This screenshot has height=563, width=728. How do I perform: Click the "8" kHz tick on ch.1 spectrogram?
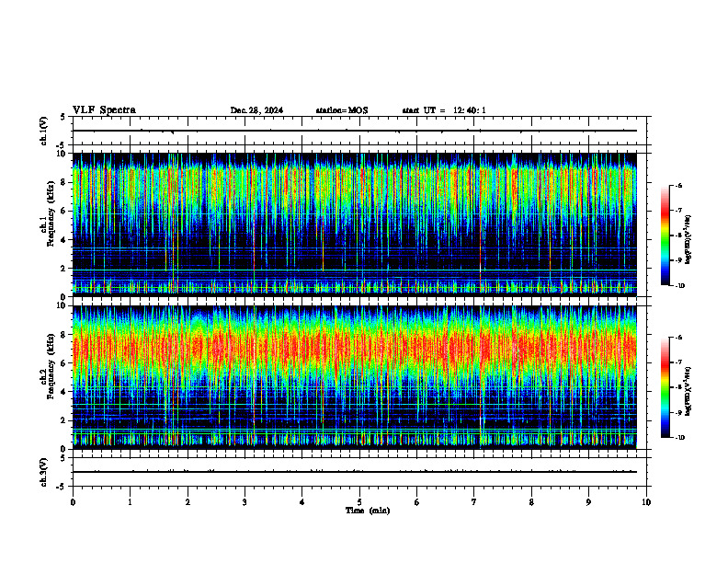tap(64, 182)
